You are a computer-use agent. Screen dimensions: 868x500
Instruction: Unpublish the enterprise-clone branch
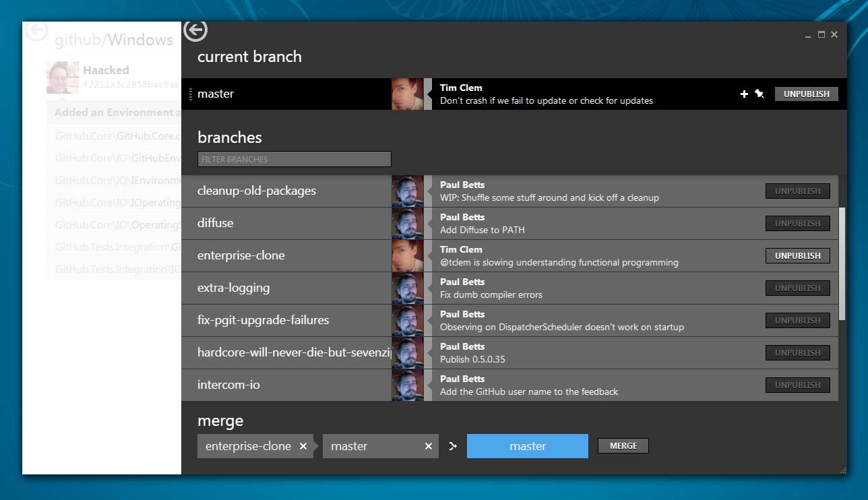click(797, 255)
